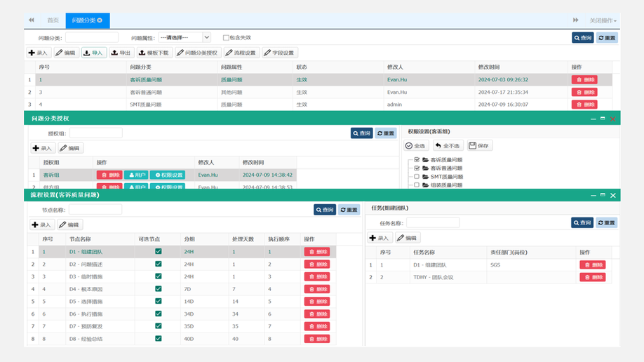This screenshot has width=644, height=362.
Task: Uncheck 客诉质量问题 in the permission tree
Action: tap(417, 160)
